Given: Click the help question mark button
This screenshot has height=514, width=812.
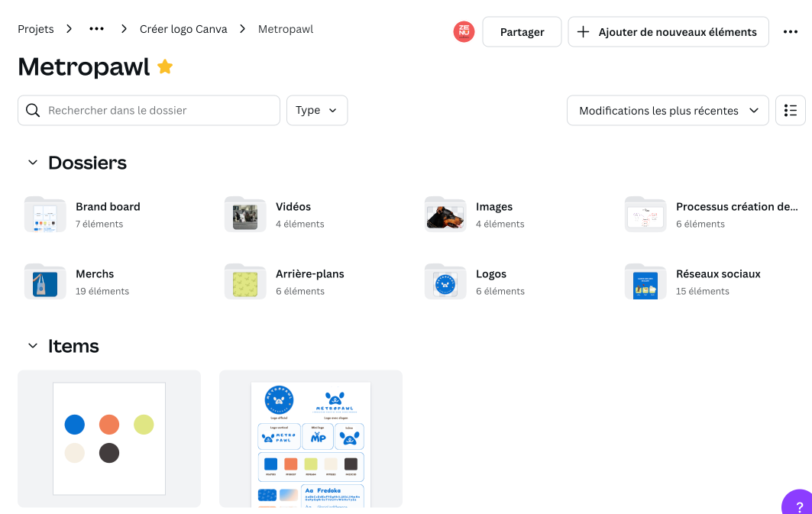Looking at the screenshot, I should [x=799, y=506].
